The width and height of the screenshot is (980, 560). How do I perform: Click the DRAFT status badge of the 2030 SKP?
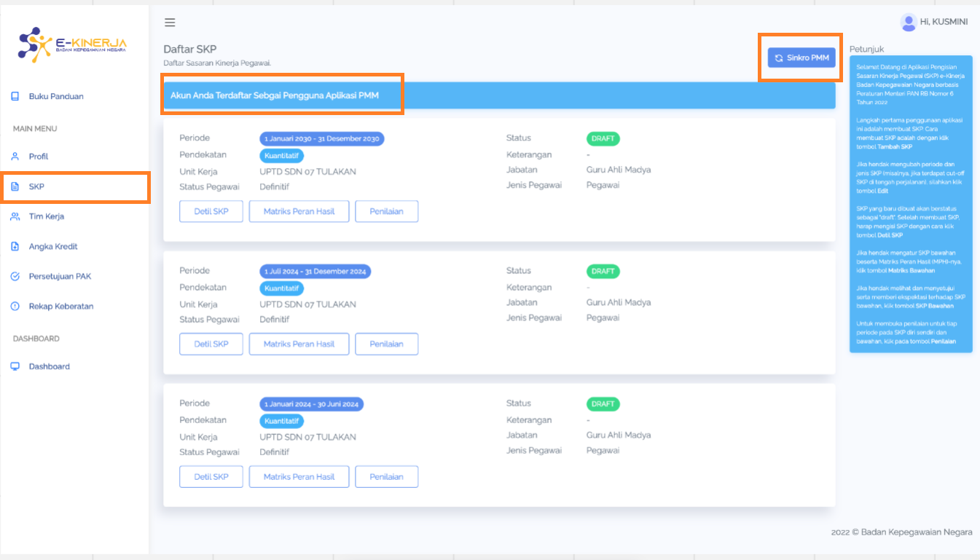coord(603,139)
